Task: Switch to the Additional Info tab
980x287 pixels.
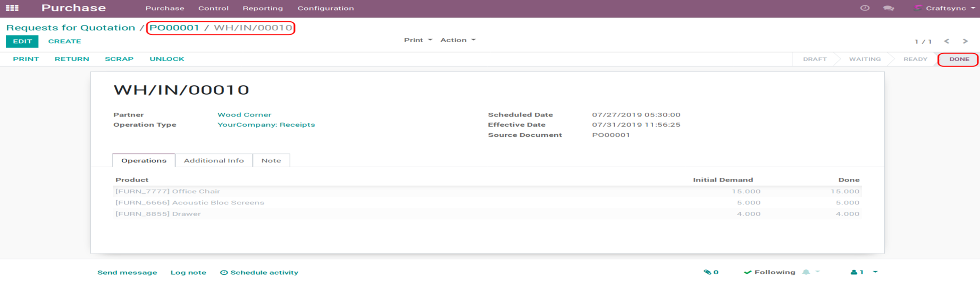Action: [214, 160]
